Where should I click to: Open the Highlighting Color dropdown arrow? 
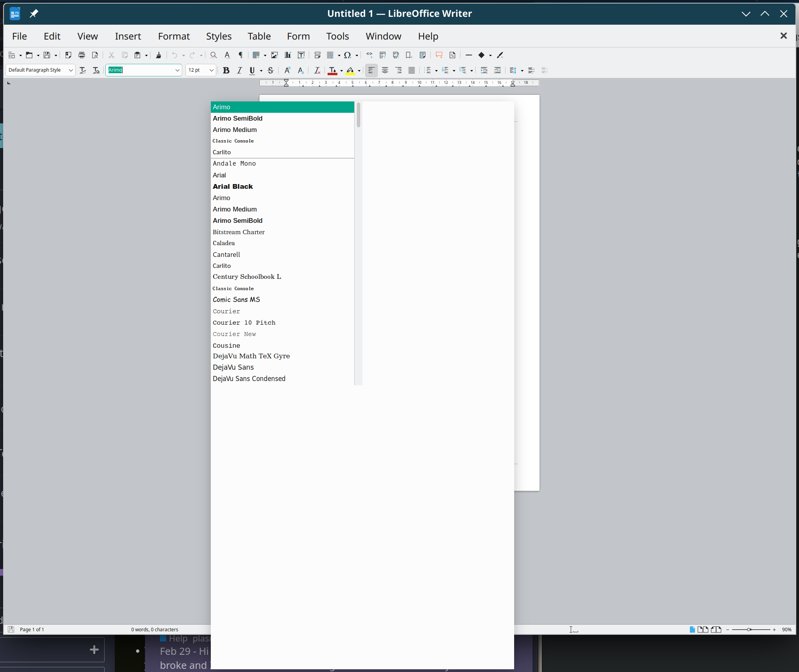click(359, 71)
